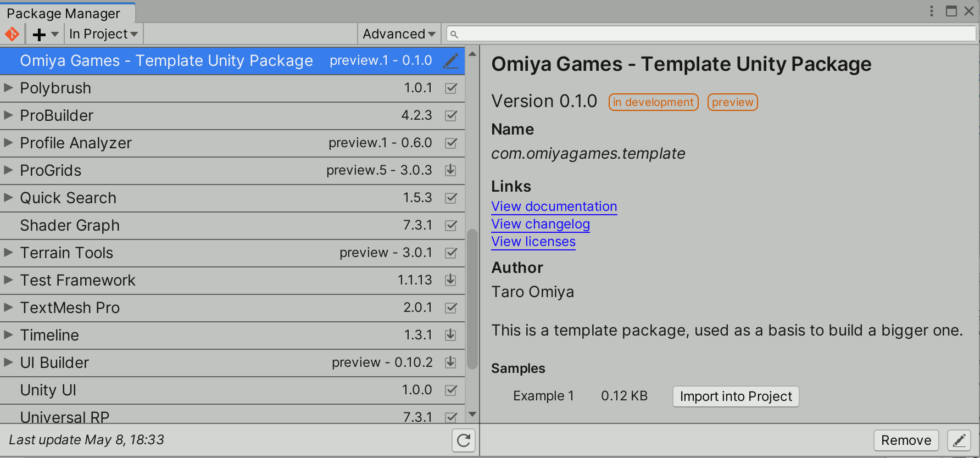Select the Omiya Games Template Unity Package row

point(232,60)
